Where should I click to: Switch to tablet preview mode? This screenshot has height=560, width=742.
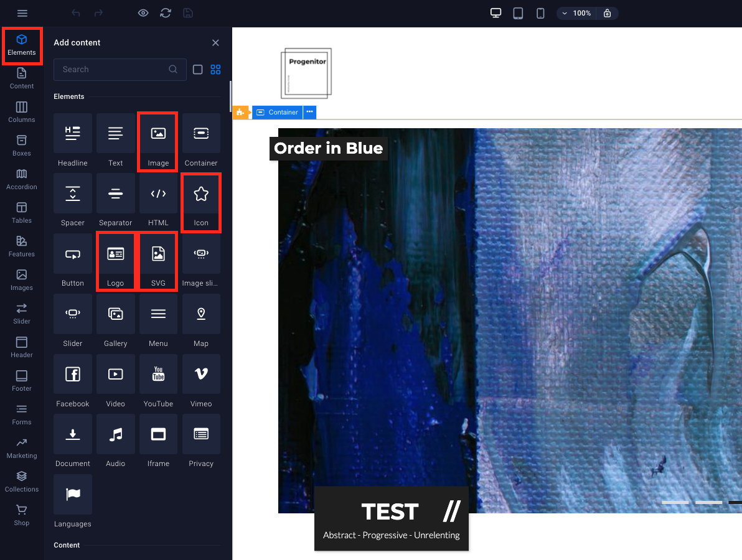pyautogui.click(x=518, y=13)
